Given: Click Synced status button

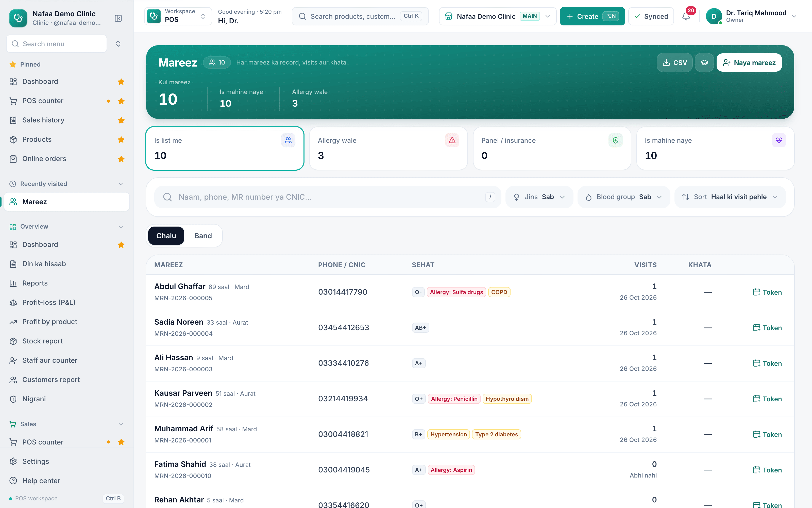Looking at the screenshot, I should pyautogui.click(x=651, y=16).
